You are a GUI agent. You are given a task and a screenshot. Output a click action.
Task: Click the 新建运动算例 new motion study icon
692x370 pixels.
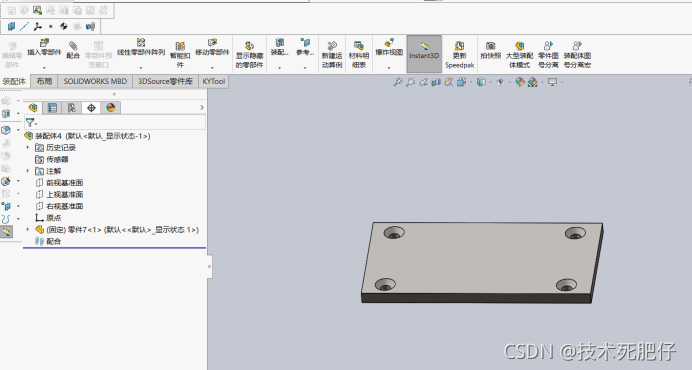pyautogui.click(x=332, y=46)
